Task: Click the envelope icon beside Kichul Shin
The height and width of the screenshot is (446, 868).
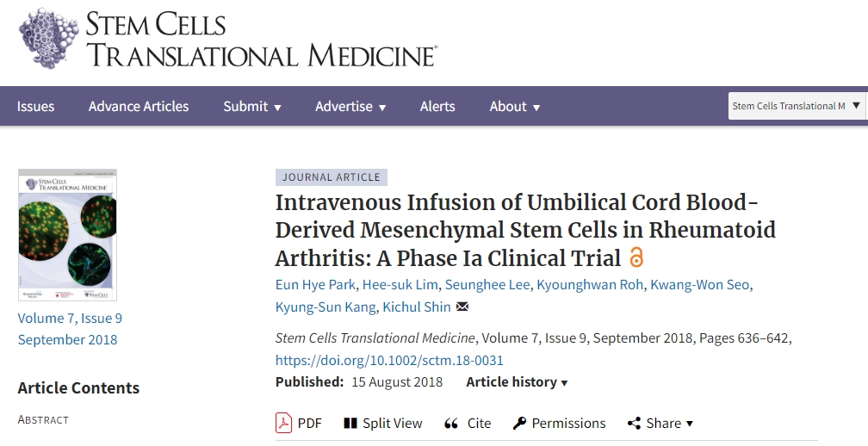Action: (x=462, y=307)
